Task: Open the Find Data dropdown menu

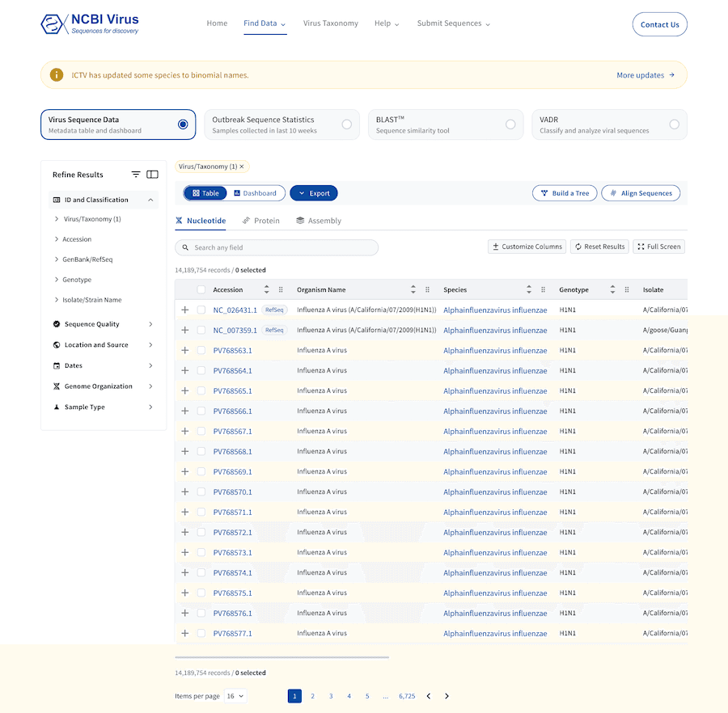Action: [265, 23]
